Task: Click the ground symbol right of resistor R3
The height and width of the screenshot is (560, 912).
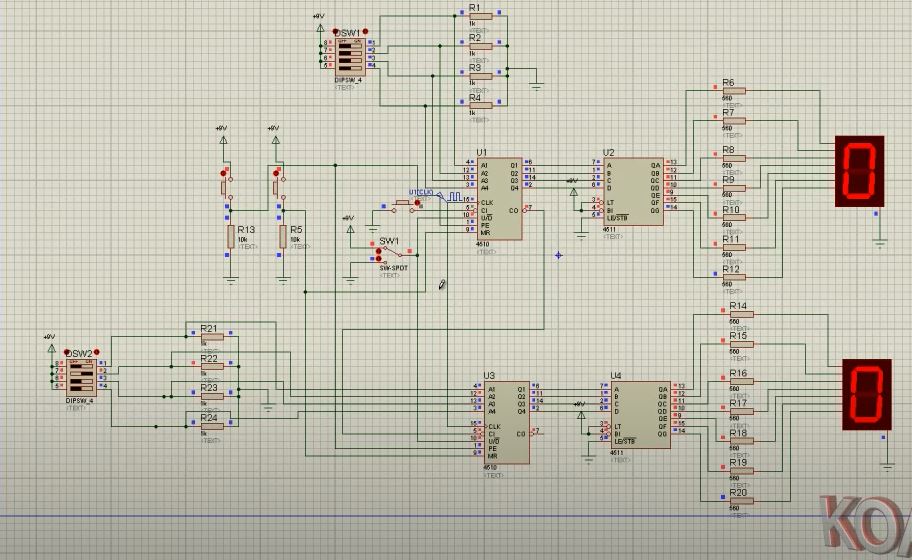Action: [x=536, y=87]
